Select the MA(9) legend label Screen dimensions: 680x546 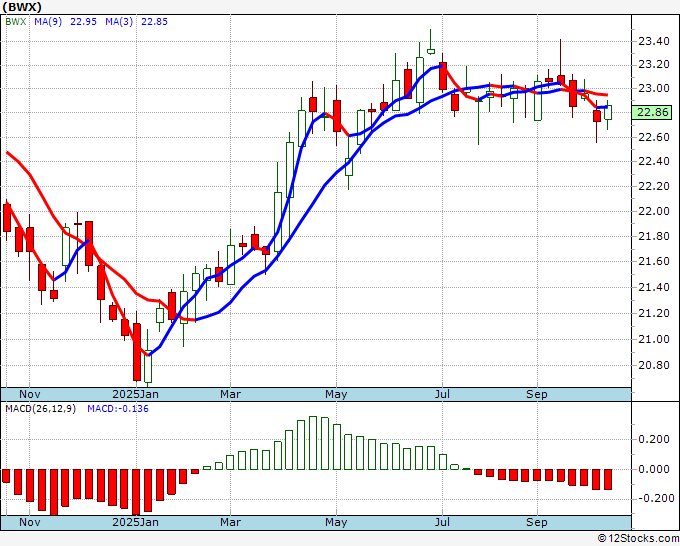click(x=48, y=22)
